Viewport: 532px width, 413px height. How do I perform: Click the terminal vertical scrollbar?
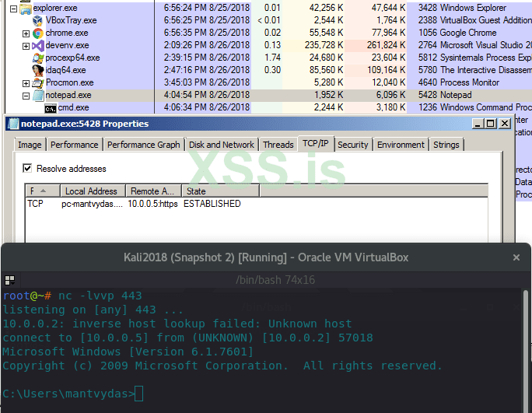coord(525,350)
